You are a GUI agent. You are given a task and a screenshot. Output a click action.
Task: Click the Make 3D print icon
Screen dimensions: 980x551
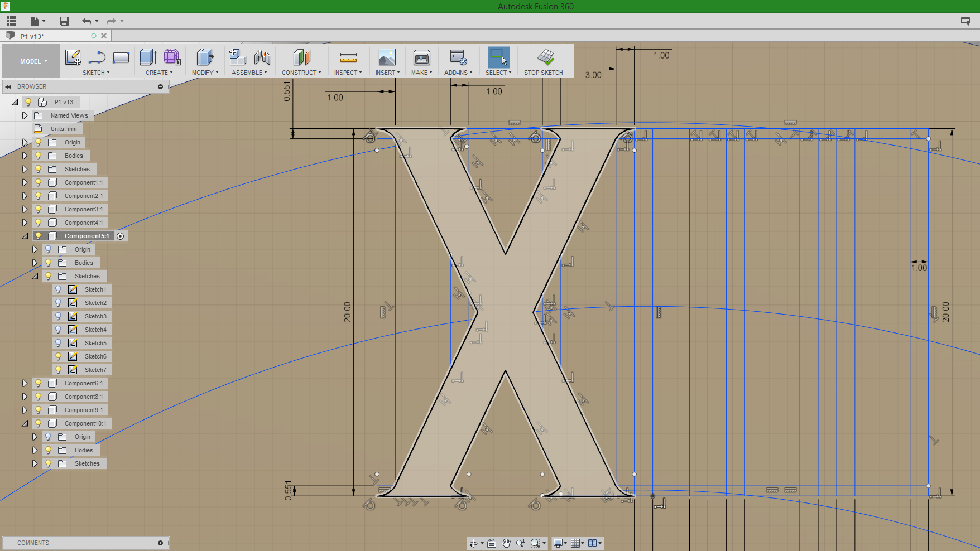pos(421,57)
